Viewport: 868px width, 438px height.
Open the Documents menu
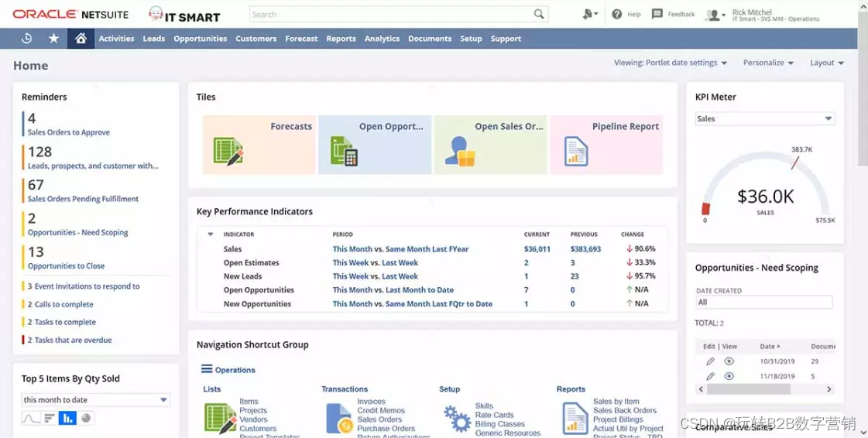430,39
